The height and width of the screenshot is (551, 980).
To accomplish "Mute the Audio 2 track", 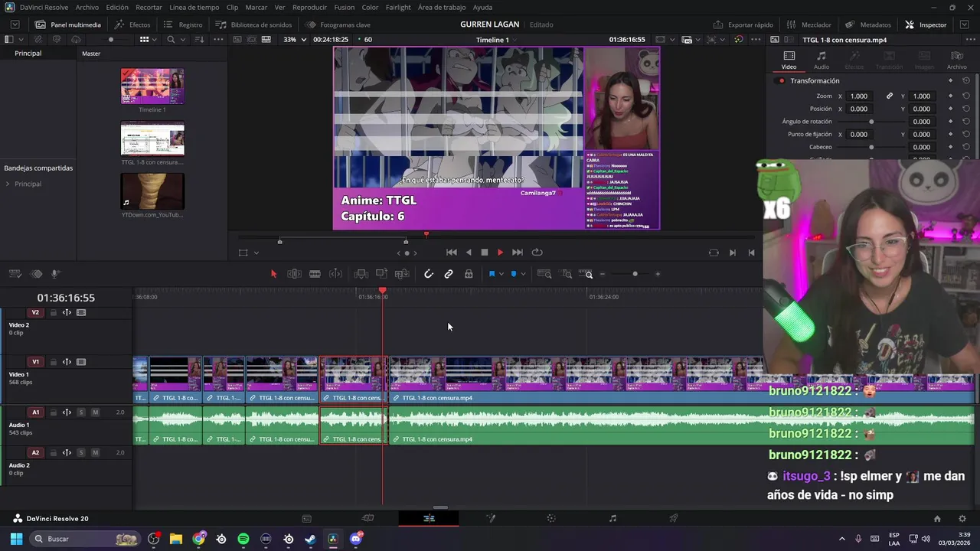I will coord(95,452).
